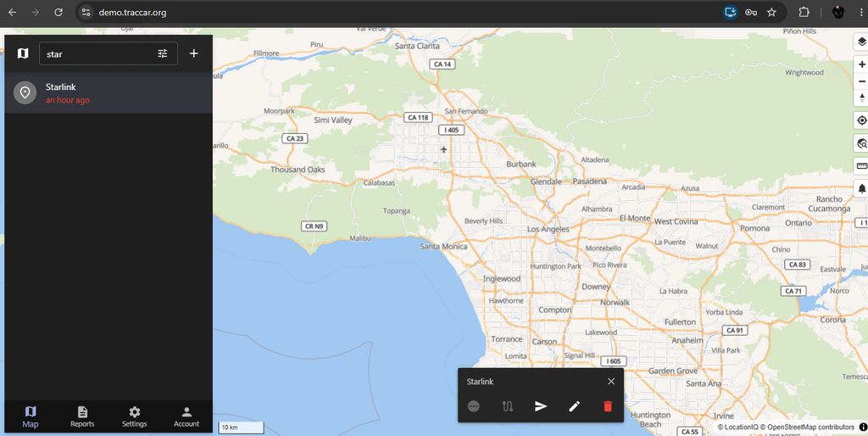
Task: Go back in browser history
Action: coord(12,12)
